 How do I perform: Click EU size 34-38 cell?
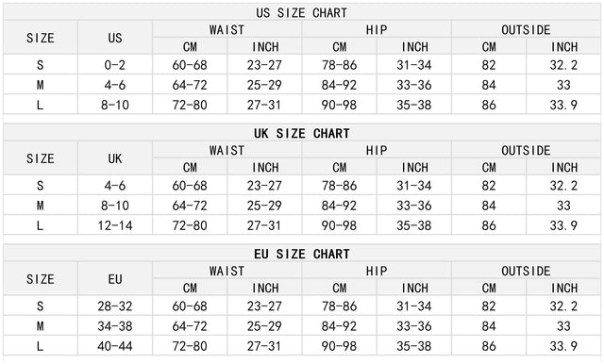(x=115, y=326)
